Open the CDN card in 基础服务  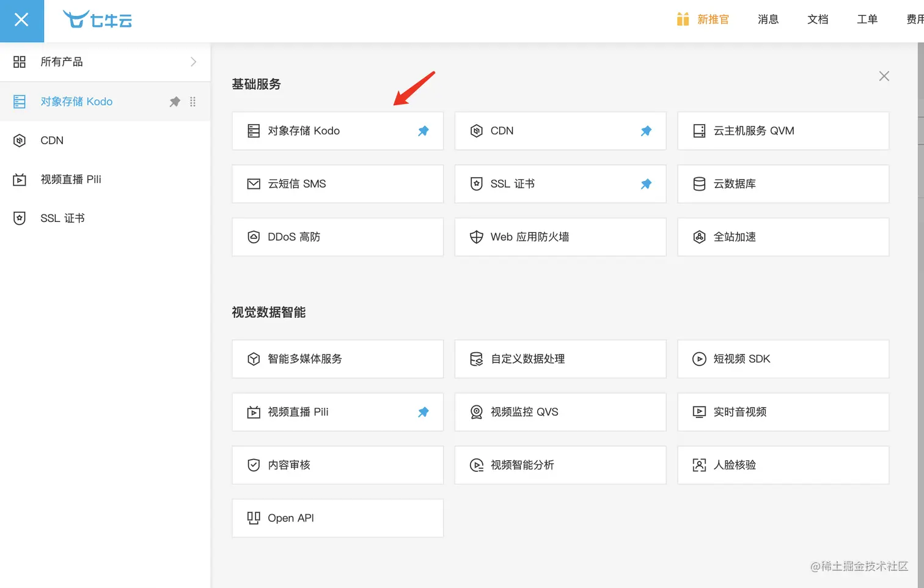pyautogui.click(x=560, y=131)
